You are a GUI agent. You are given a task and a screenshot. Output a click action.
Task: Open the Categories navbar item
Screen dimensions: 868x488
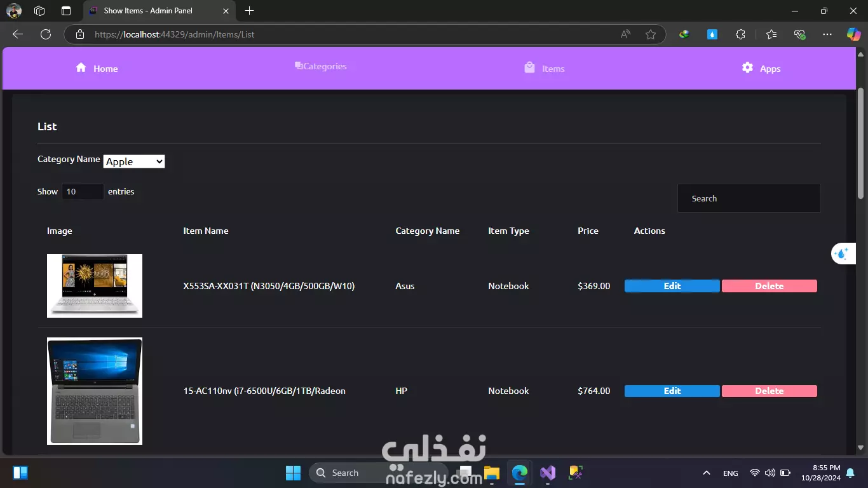[x=321, y=66]
